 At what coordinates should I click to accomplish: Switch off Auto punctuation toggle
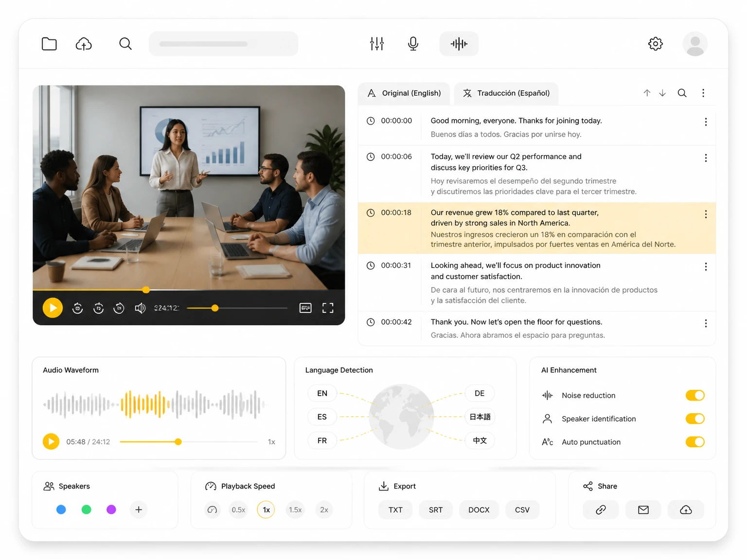pyautogui.click(x=695, y=442)
